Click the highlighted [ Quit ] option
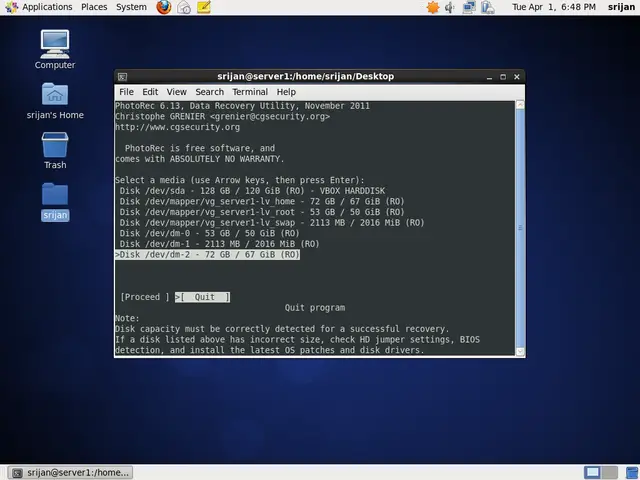Screen dimensions: 640x480 pyautogui.click(x=202, y=297)
